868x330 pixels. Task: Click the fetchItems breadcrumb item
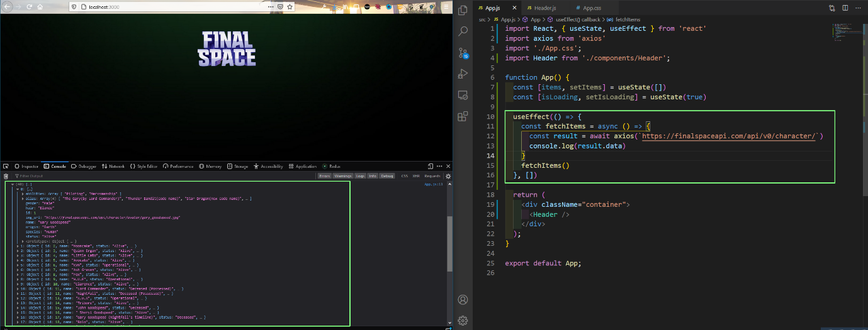[x=627, y=19]
